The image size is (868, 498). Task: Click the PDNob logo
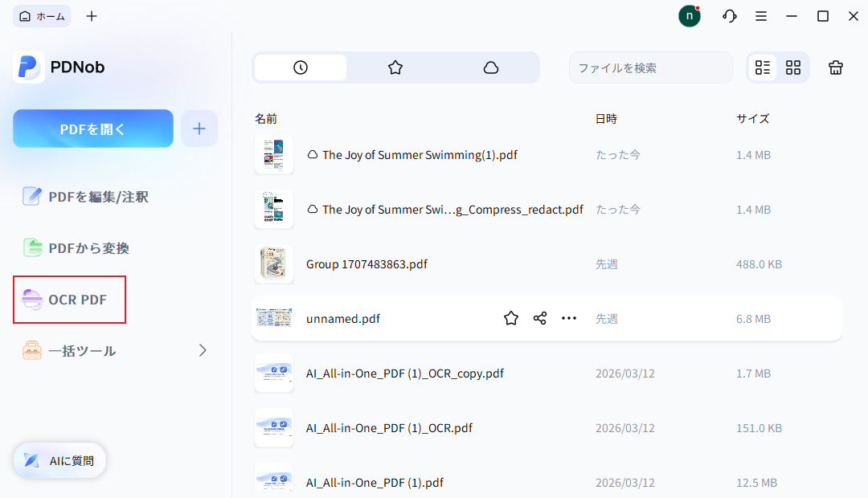(x=58, y=67)
